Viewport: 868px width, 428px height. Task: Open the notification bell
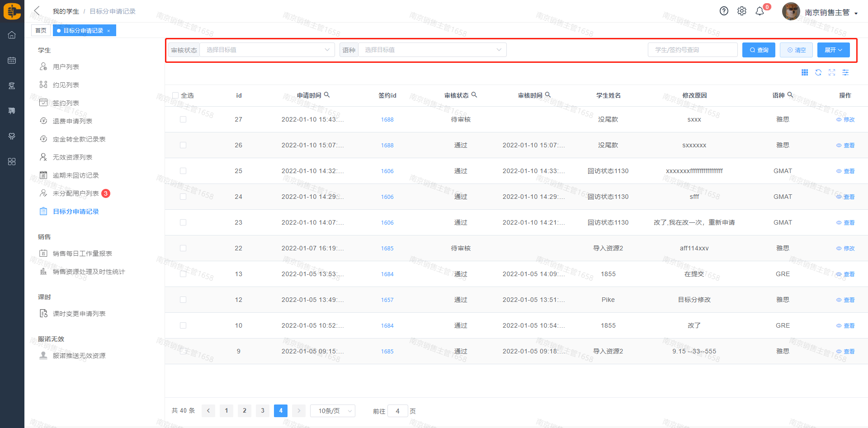click(x=760, y=11)
